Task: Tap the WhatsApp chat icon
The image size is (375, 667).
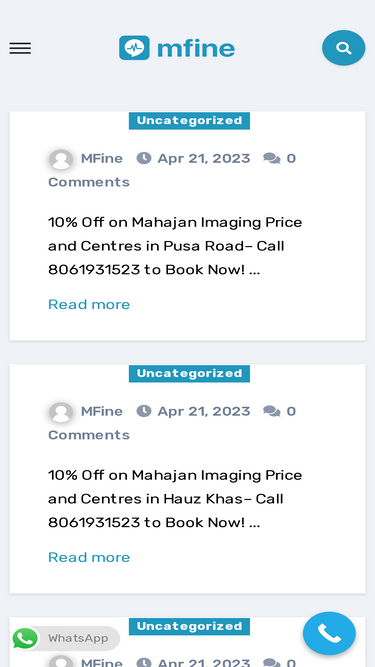Action: click(x=25, y=638)
